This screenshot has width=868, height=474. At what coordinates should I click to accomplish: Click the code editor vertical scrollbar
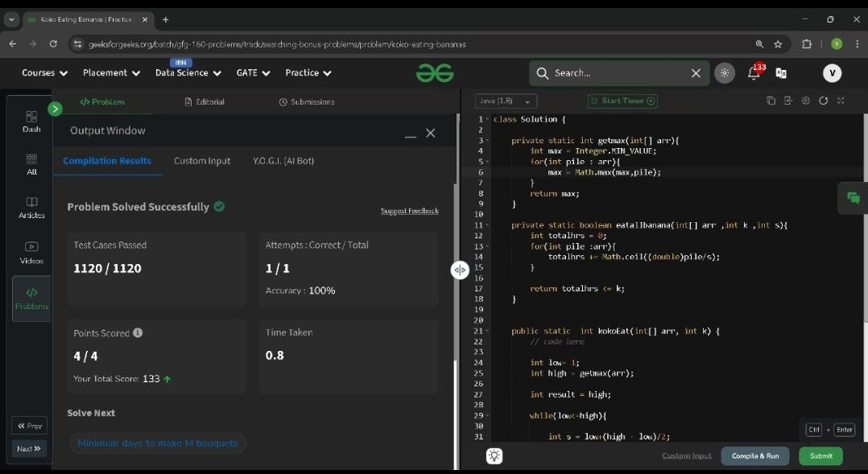[x=866, y=218]
